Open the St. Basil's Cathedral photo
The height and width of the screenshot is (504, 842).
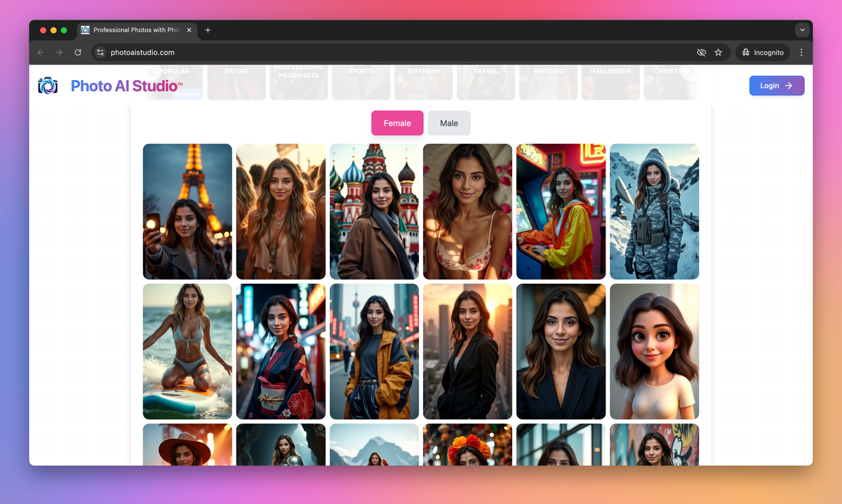point(374,212)
